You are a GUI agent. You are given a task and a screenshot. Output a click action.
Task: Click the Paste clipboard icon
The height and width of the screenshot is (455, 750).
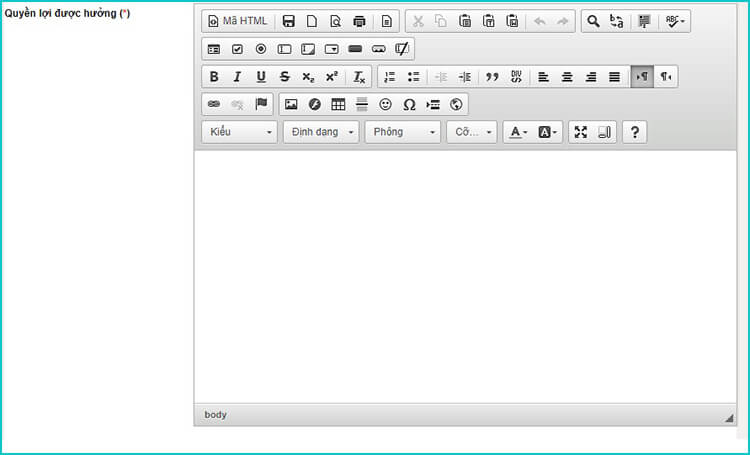click(x=465, y=21)
